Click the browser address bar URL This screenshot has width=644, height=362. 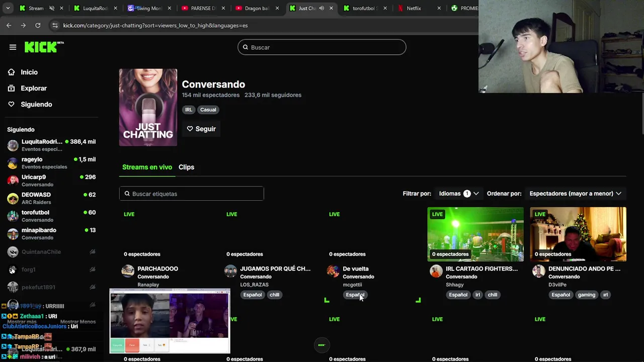[155, 25]
